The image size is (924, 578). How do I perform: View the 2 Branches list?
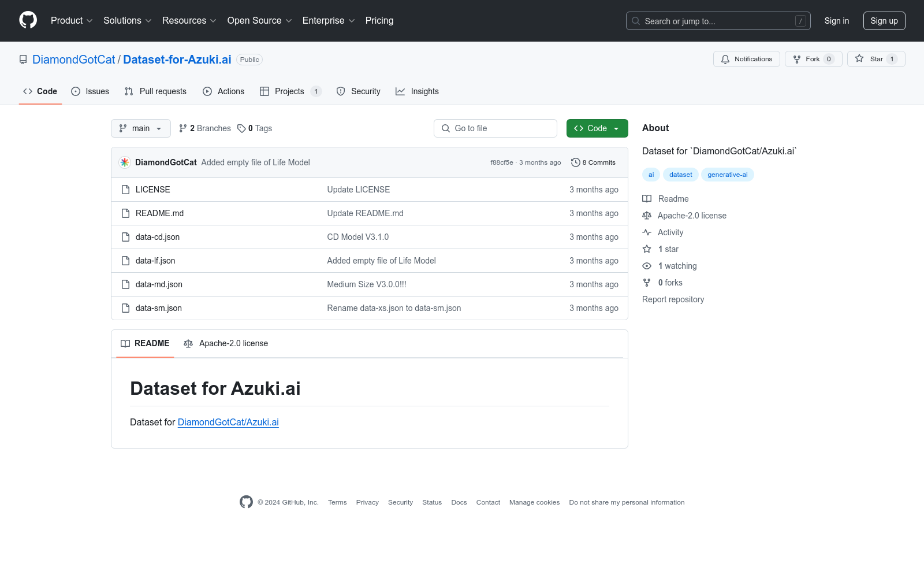click(205, 128)
